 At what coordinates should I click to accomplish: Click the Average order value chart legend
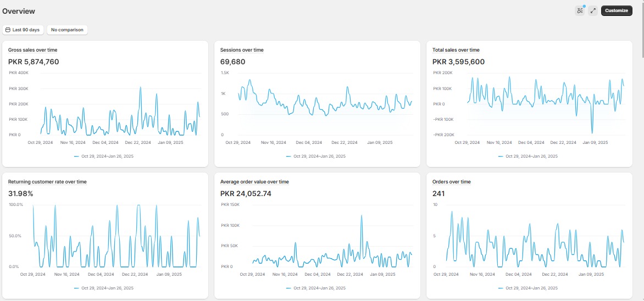(319, 288)
